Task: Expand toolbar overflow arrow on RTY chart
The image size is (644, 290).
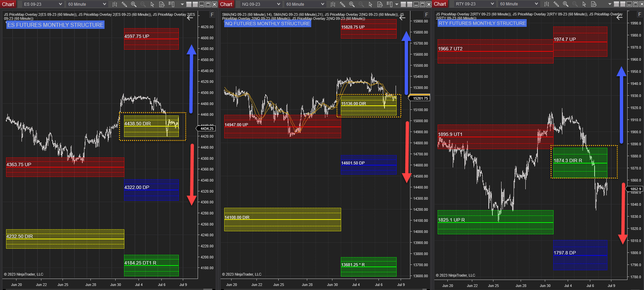Action: [610, 4]
